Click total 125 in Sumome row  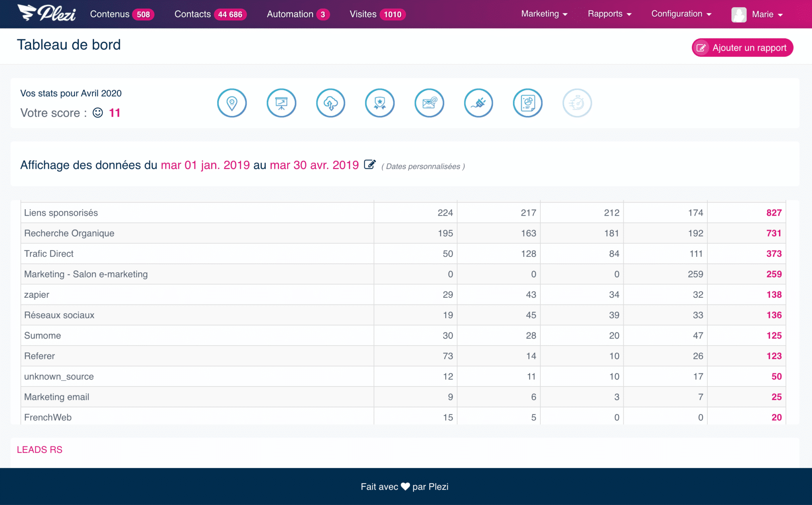[774, 336]
